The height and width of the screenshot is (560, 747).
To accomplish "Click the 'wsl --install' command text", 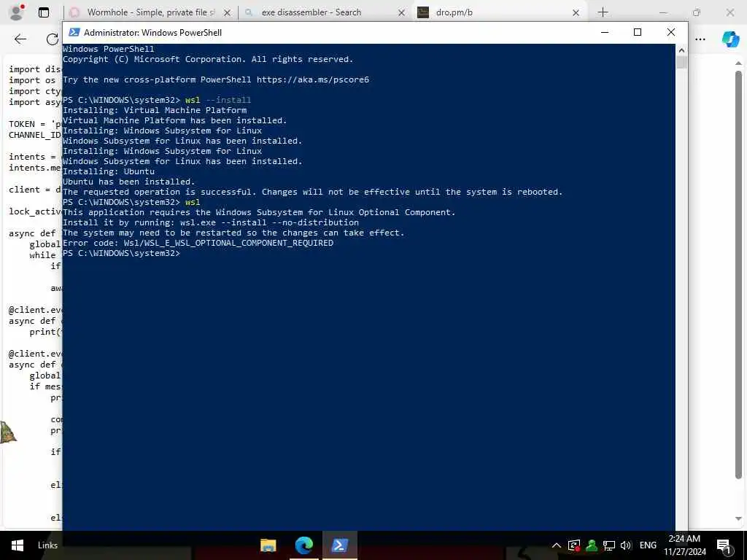I will pyautogui.click(x=218, y=100).
